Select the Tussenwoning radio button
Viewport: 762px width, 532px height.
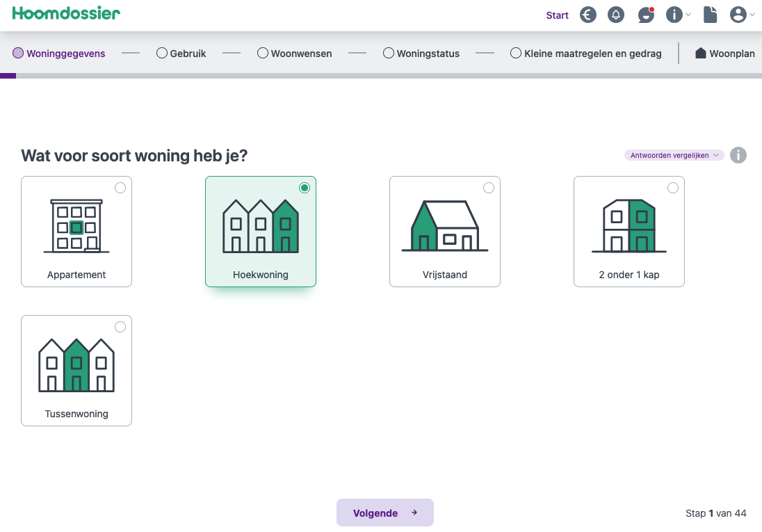(120, 327)
